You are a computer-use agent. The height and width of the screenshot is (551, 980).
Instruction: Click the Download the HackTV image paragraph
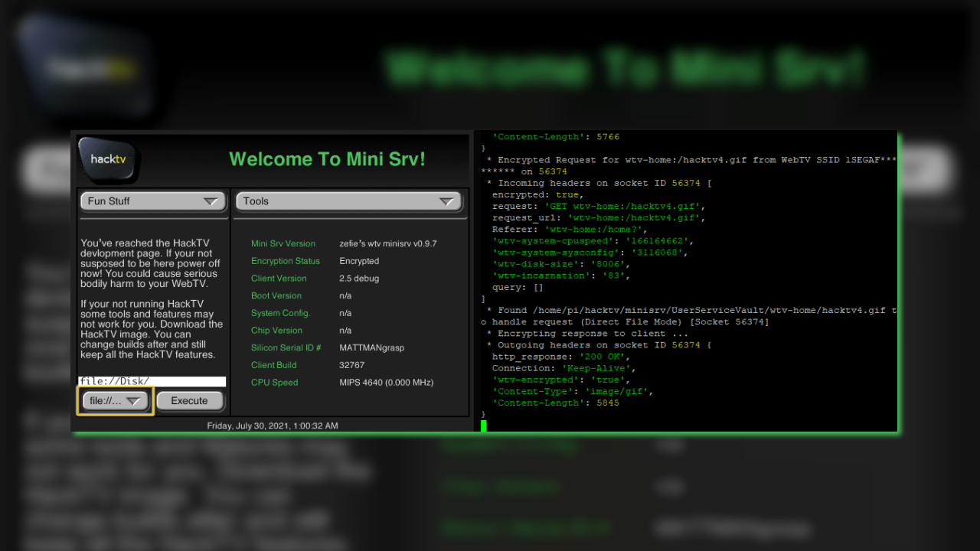point(152,330)
